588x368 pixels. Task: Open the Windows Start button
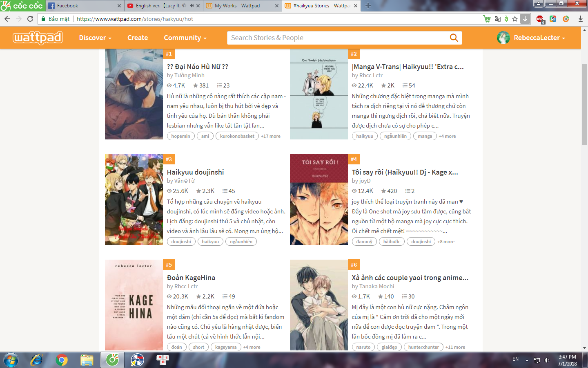click(x=11, y=360)
